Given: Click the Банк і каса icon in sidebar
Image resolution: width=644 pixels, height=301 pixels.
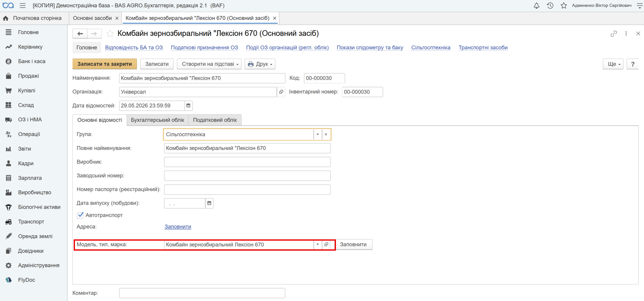Looking at the screenshot, I should [8, 62].
